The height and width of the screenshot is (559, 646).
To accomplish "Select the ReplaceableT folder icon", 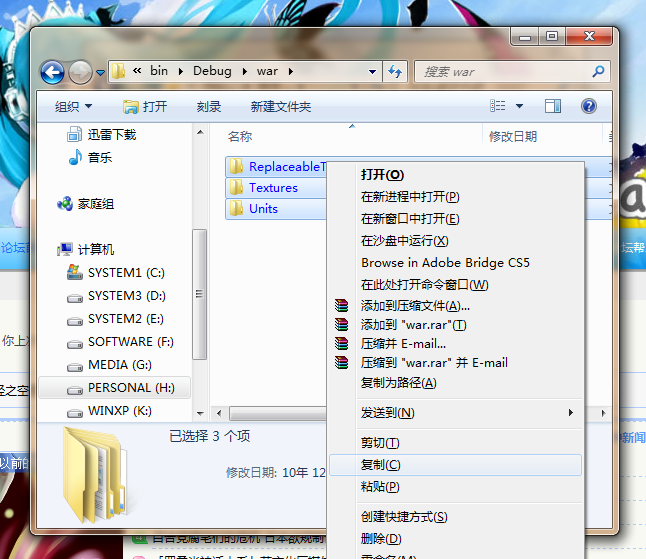I will 236,166.
